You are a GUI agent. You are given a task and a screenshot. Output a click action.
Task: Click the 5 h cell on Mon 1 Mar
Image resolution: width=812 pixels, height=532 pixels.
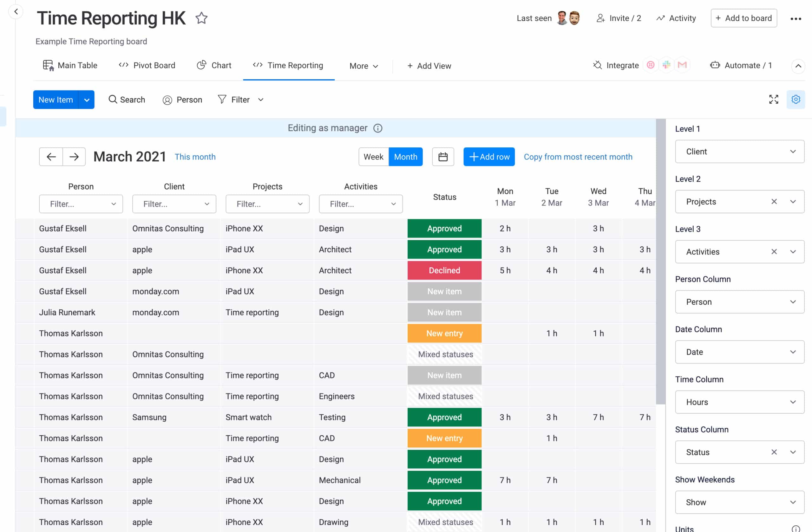pos(505,270)
